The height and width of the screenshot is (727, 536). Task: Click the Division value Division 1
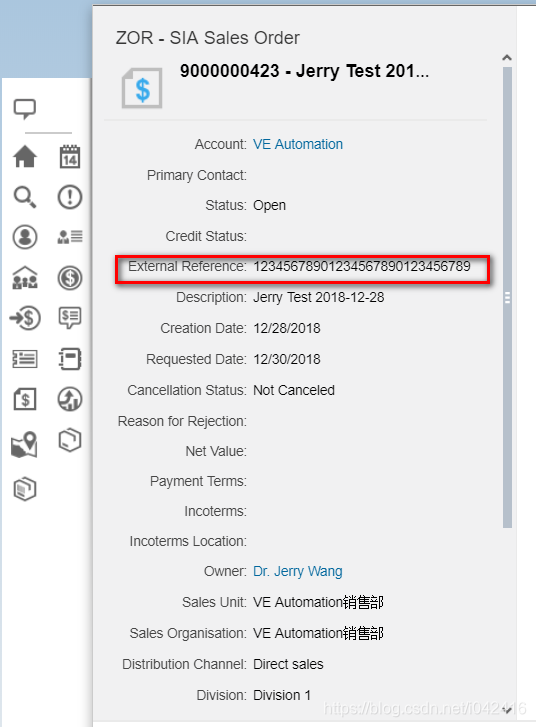coord(282,695)
